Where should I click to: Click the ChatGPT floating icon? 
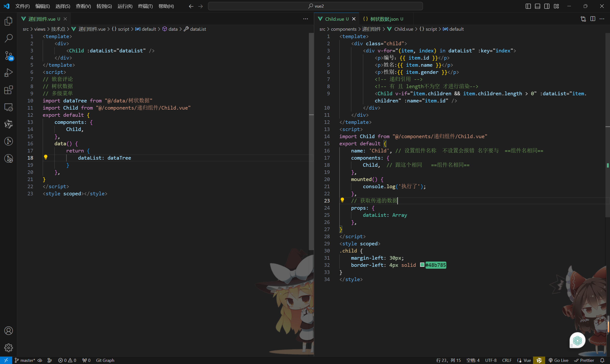point(577,340)
